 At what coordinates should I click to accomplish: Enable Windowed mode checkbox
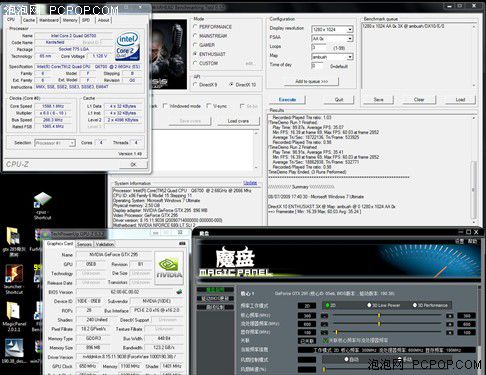165,106
